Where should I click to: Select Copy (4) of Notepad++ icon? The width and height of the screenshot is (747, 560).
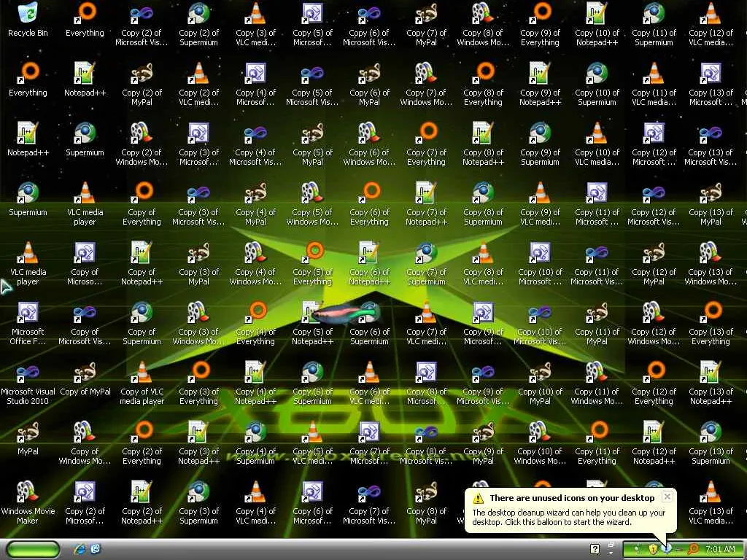[x=256, y=383]
